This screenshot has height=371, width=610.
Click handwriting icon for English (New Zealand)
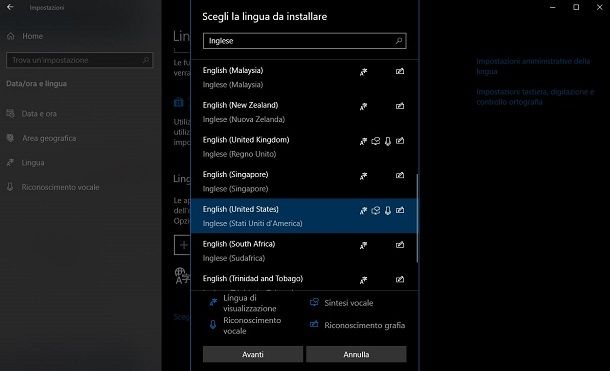[x=400, y=106]
